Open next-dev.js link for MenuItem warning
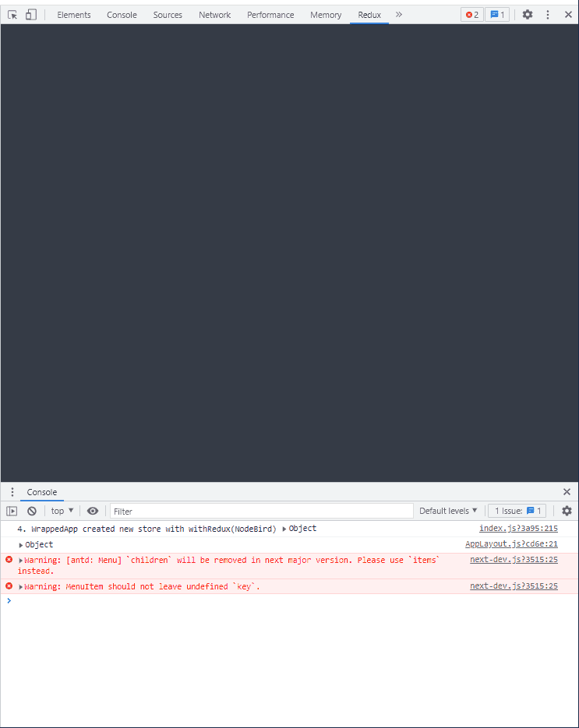This screenshot has width=579, height=728. (x=514, y=586)
